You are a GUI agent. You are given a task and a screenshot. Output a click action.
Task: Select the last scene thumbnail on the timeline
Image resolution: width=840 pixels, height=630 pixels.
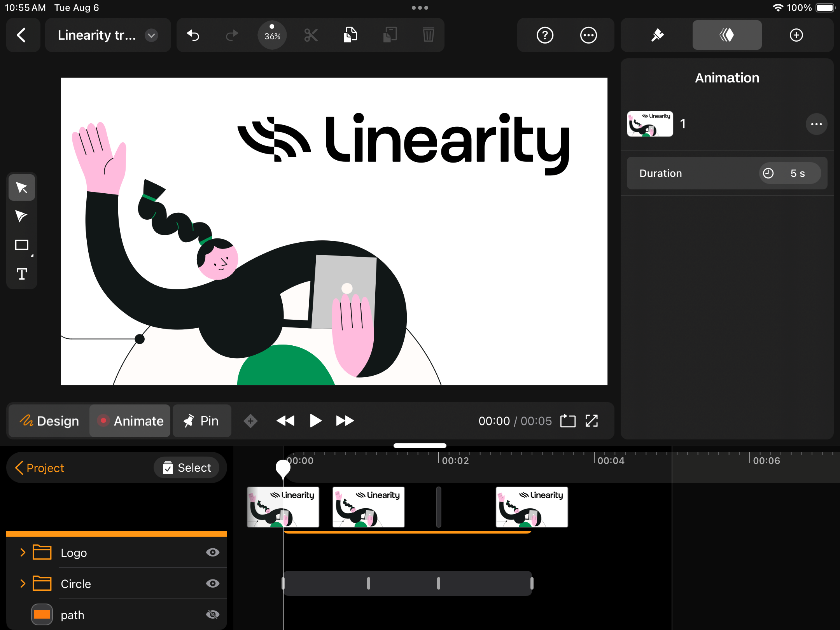(x=532, y=507)
